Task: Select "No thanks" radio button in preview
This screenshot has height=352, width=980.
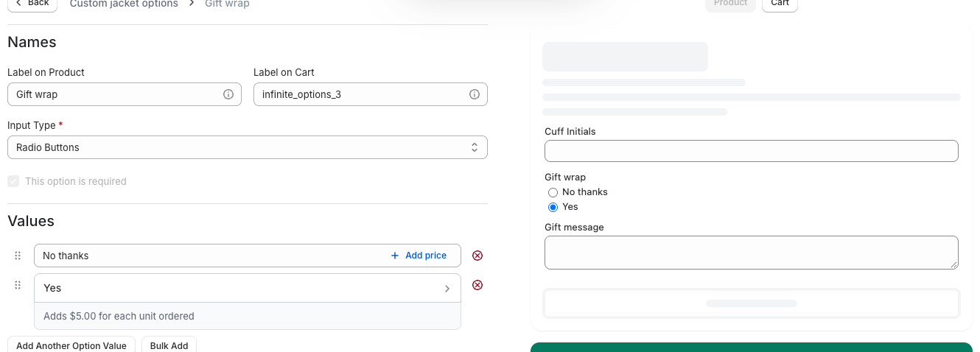Action: coord(553,192)
